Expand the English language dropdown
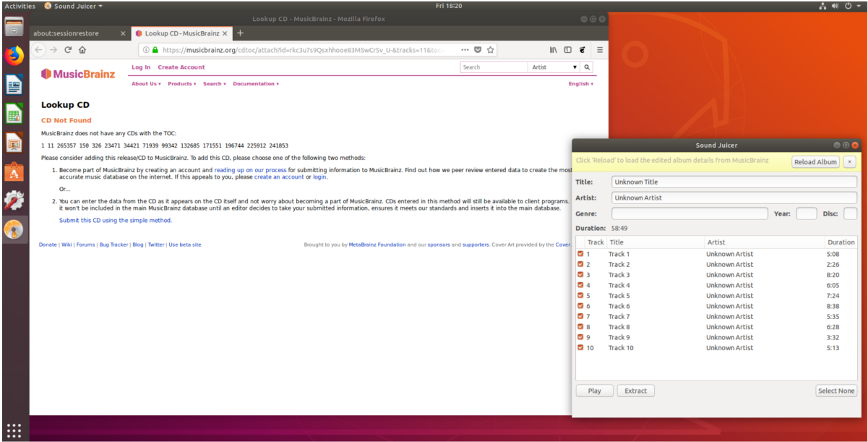Screen dimensions: 868x442 [580, 84]
